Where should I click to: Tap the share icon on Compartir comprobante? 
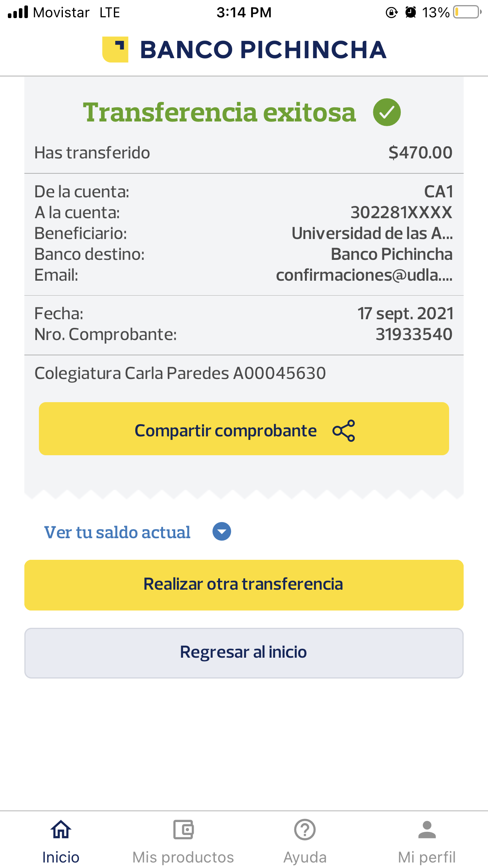point(344,431)
